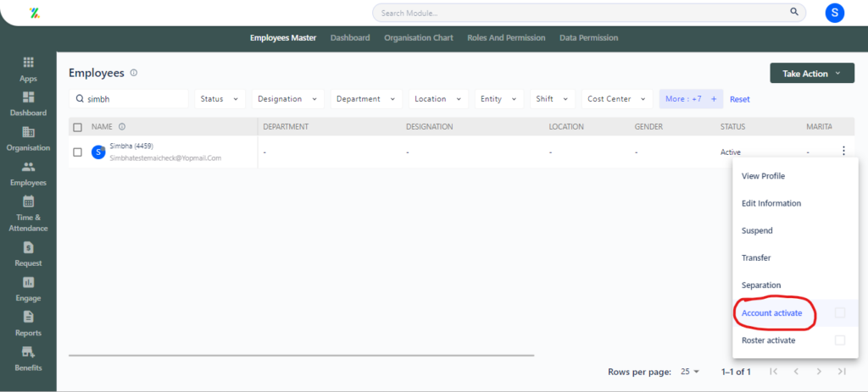Open Benefits section in sidebar
868x392 pixels.
[x=28, y=359]
